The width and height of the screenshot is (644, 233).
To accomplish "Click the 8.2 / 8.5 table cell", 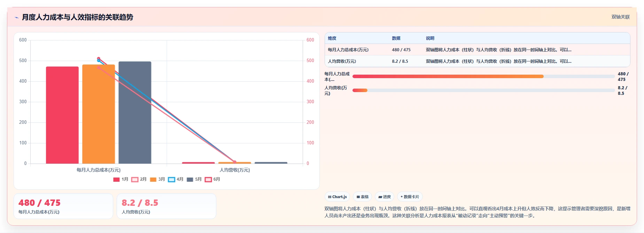I will coord(400,61).
